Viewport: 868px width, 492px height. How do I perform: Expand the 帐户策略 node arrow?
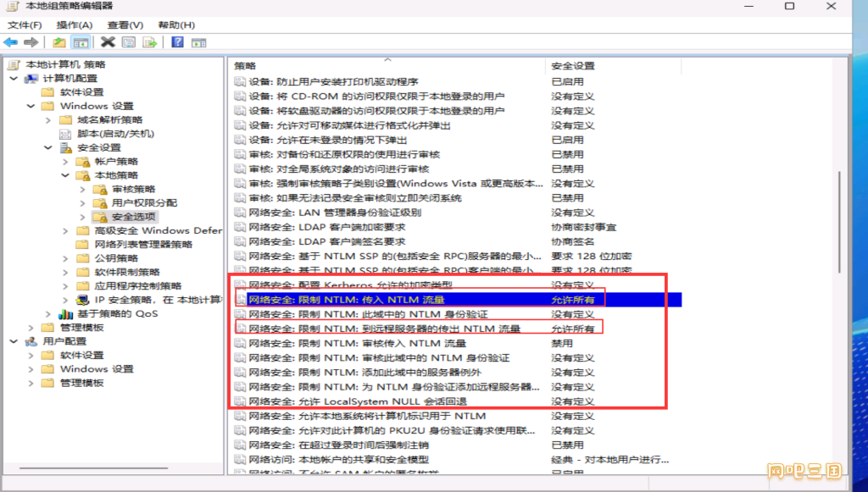(65, 162)
